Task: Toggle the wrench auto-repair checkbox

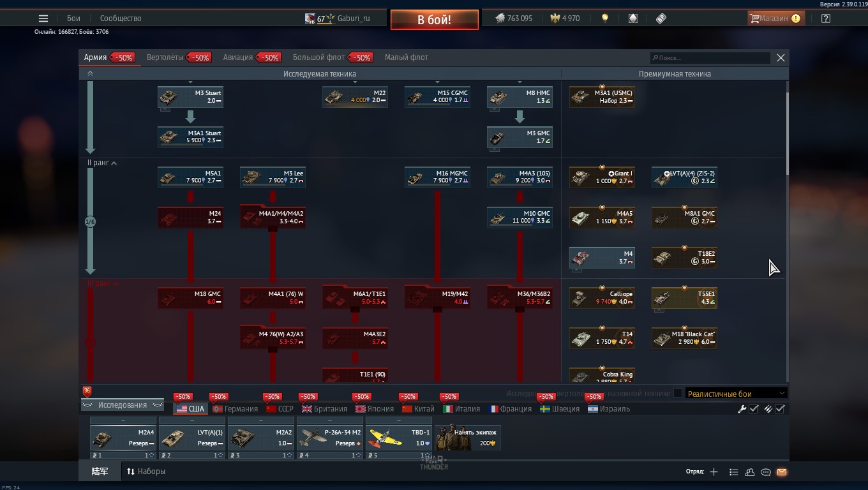Action: click(x=754, y=409)
